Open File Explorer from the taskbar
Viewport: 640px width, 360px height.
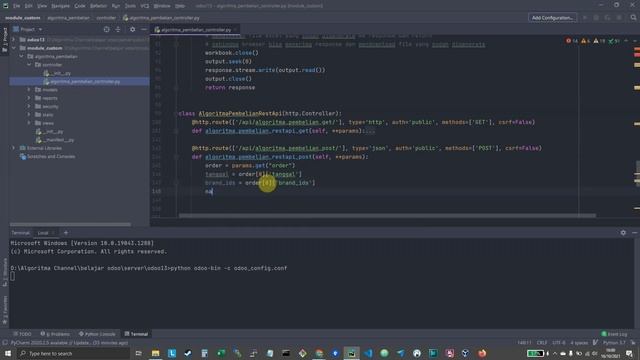coord(156,353)
